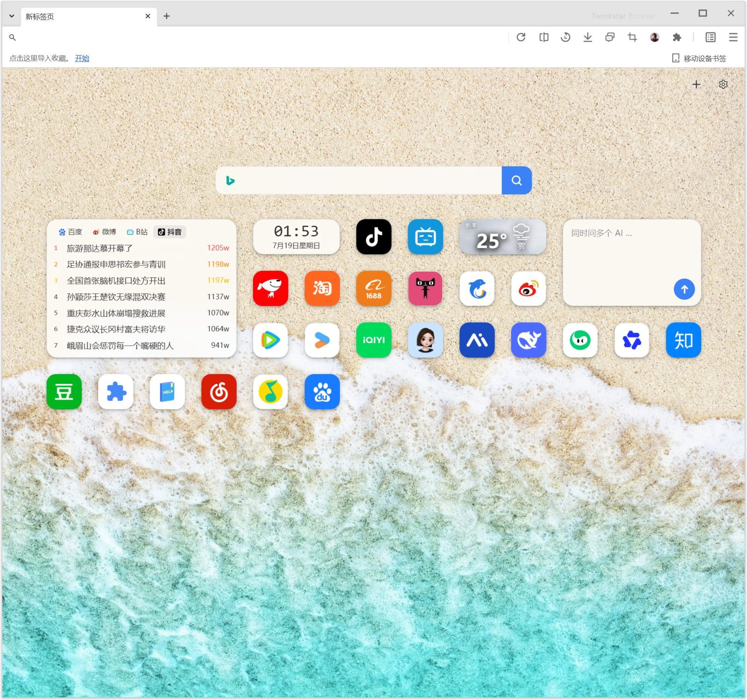Open the Tencent Video play-triangle shortcut

pos(270,340)
